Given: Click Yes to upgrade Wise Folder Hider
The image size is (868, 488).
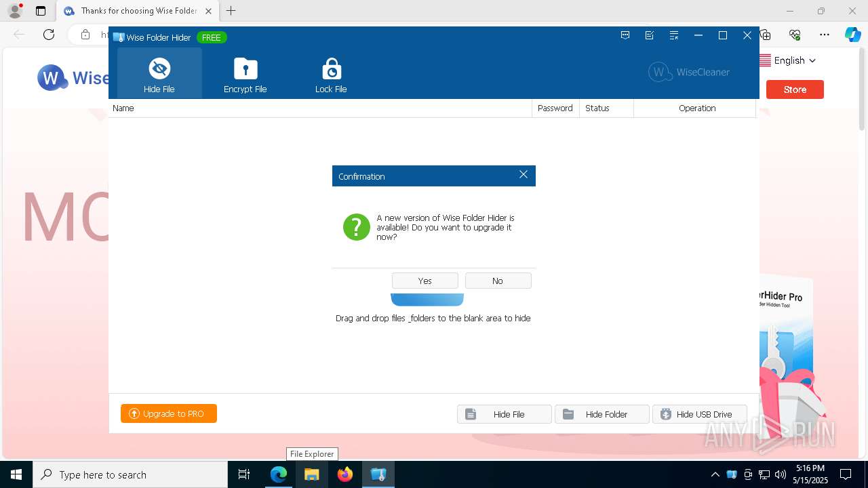Looking at the screenshot, I should coord(425,281).
